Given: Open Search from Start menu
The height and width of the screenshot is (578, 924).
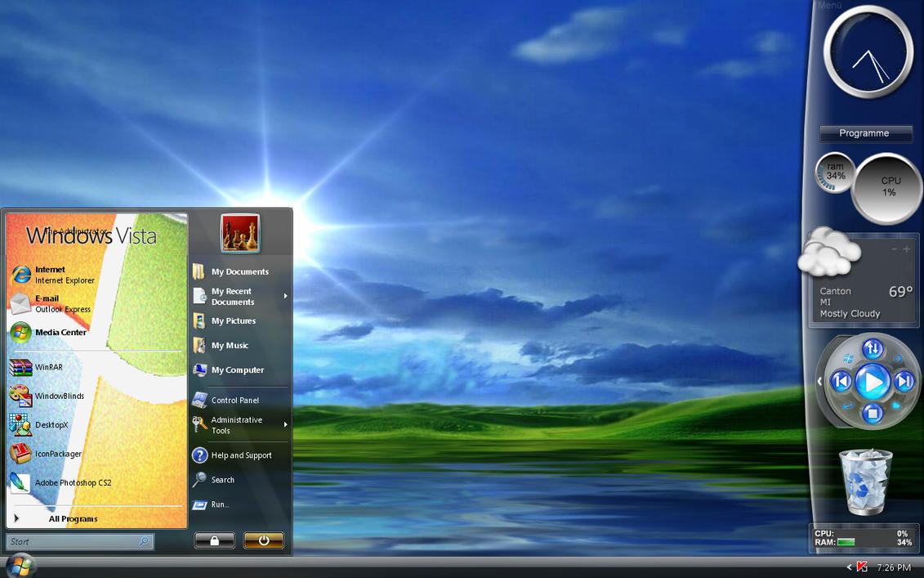Looking at the screenshot, I should click(213, 480).
